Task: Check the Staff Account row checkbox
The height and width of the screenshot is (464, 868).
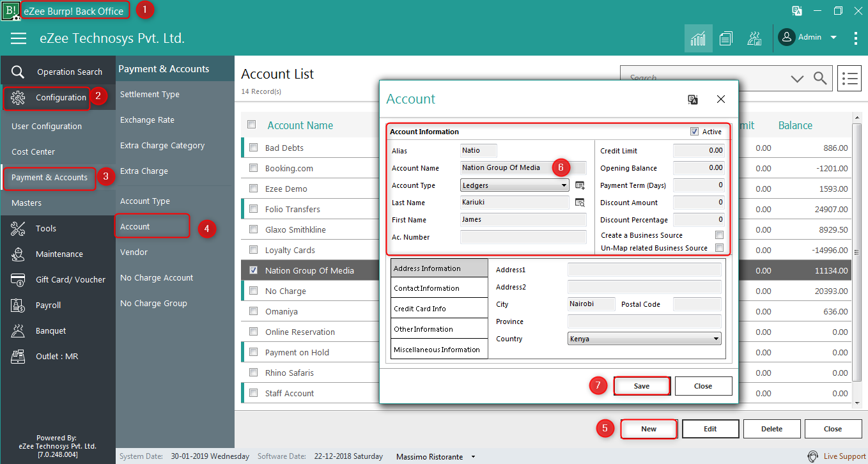Action: [253, 393]
